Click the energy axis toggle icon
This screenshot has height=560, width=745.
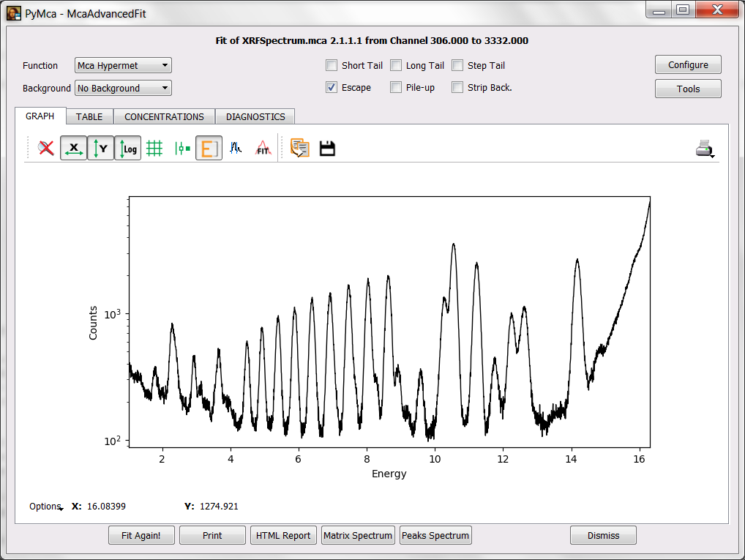[209, 149]
